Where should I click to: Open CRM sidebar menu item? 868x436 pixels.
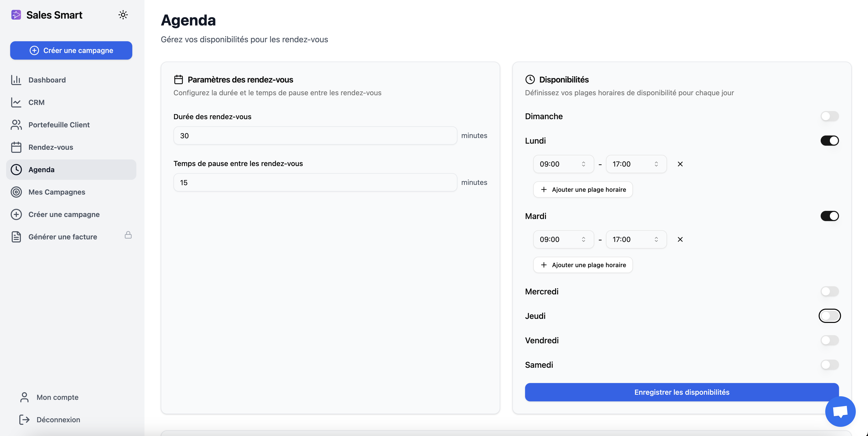pyautogui.click(x=36, y=103)
